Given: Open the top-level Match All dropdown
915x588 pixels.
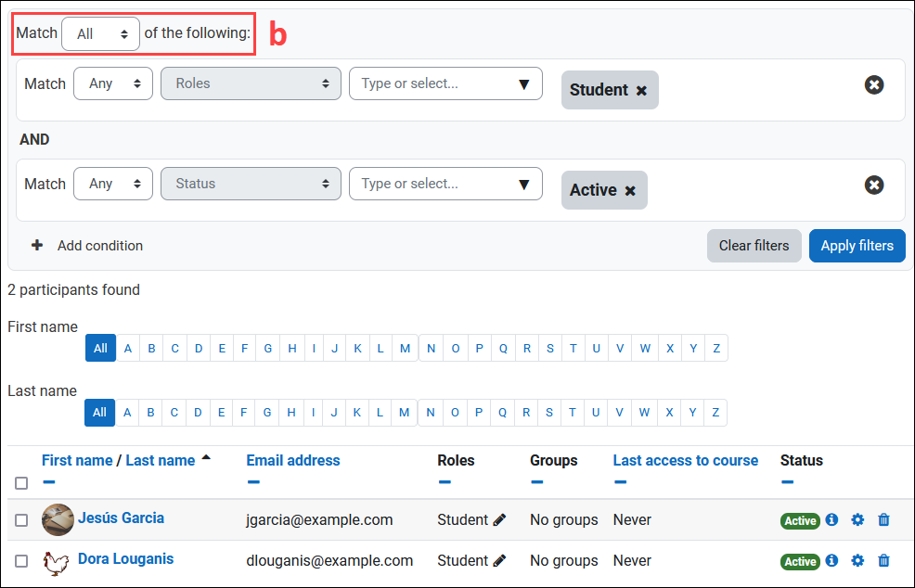Looking at the screenshot, I should pos(100,33).
